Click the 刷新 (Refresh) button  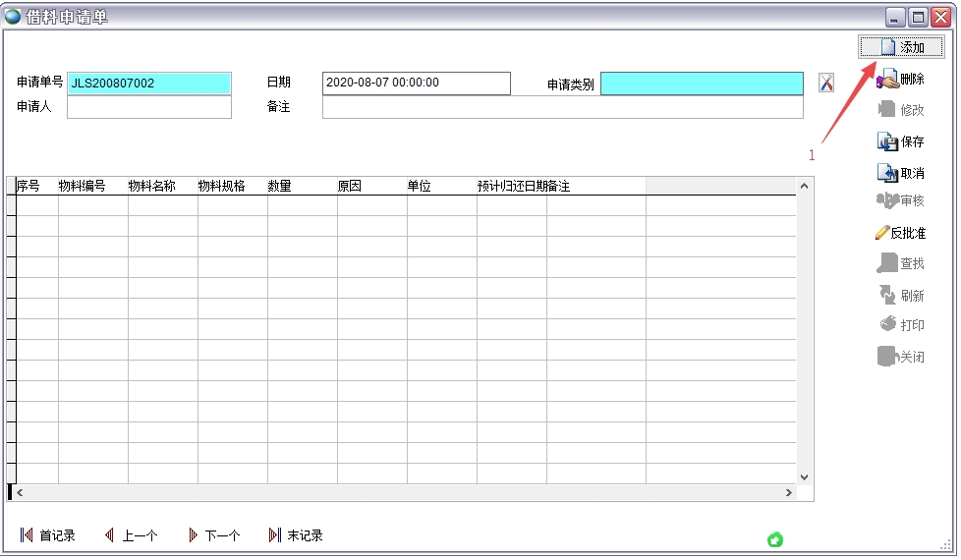[901, 295]
